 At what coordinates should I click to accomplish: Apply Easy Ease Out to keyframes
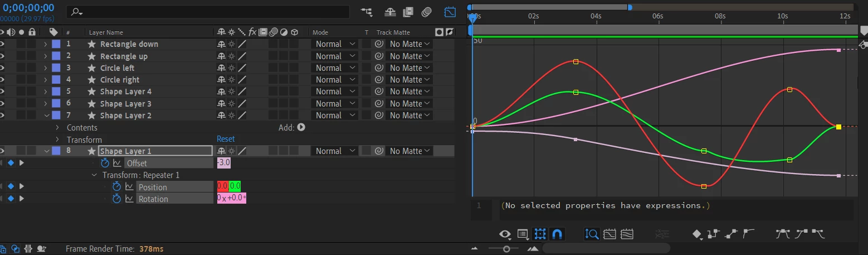click(x=818, y=234)
